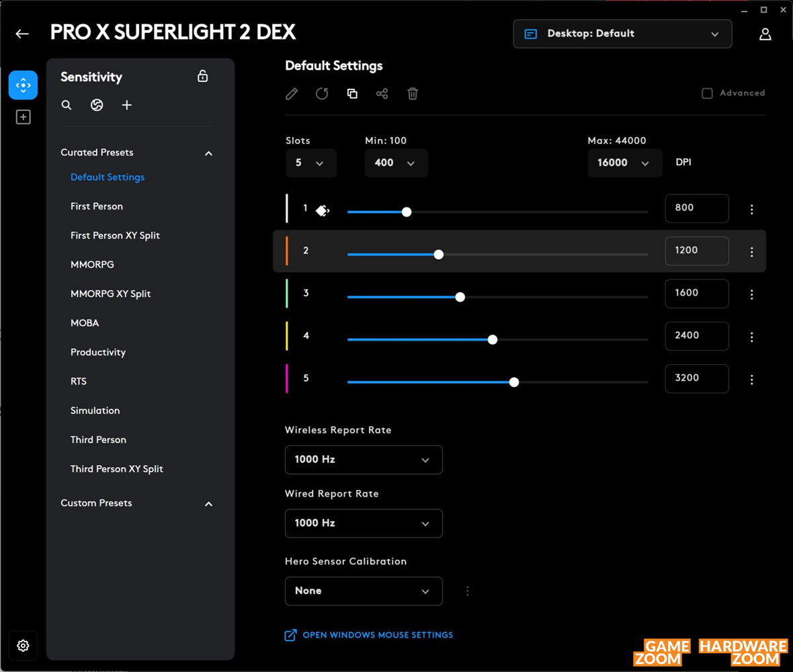Image resolution: width=793 pixels, height=672 pixels.
Task: Click the green color bar of slot 3
Action: pos(287,293)
